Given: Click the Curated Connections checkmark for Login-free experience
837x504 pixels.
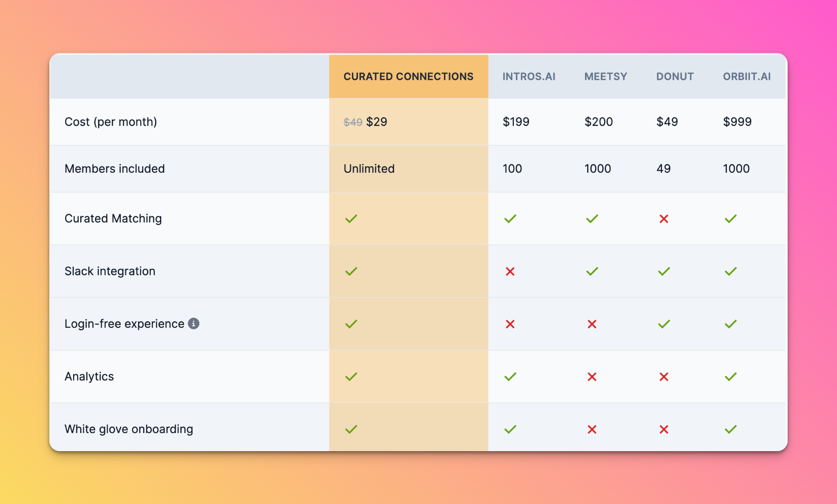Looking at the screenshot, I should [x=351, y=324].
